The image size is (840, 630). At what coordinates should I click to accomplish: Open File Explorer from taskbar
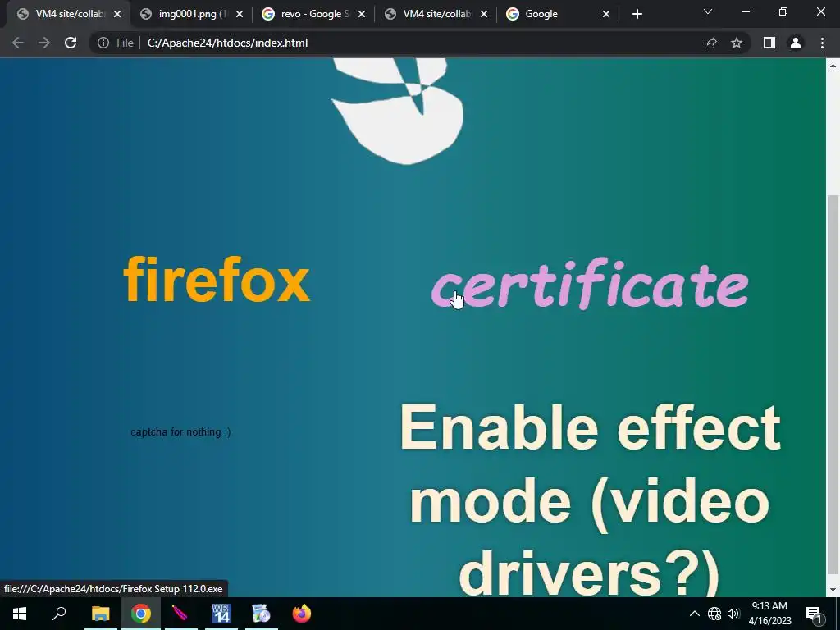[x=100, y=614]
